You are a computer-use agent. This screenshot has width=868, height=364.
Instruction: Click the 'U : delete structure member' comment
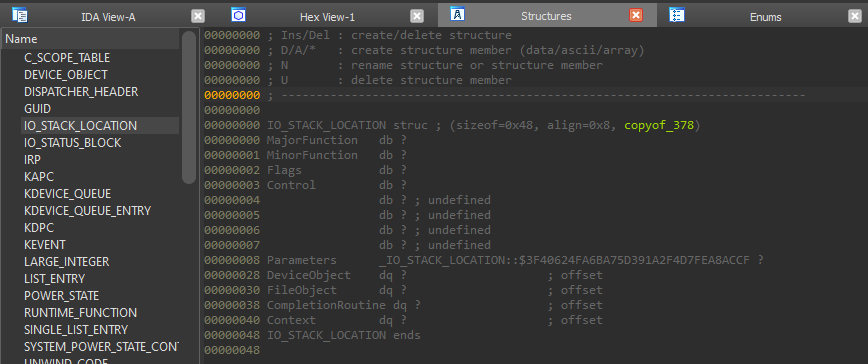point(389,80)
